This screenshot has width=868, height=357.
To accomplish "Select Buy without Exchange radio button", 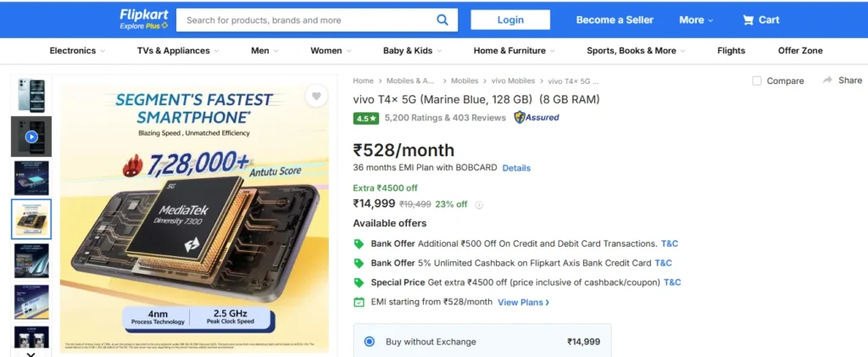I will pos(370,342).
